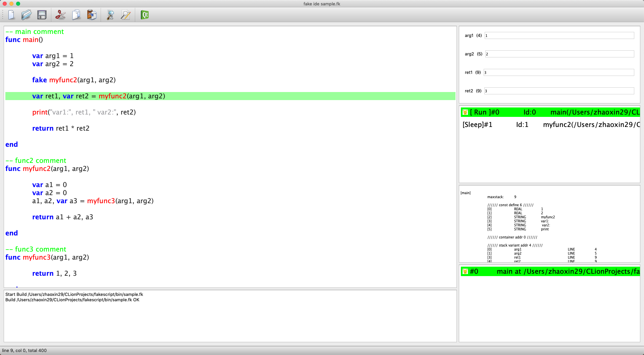Image resolution: width=644 pixels, height=355 pixels.
Task: Open Find with the magnifier icon
Action: [110, 15]
